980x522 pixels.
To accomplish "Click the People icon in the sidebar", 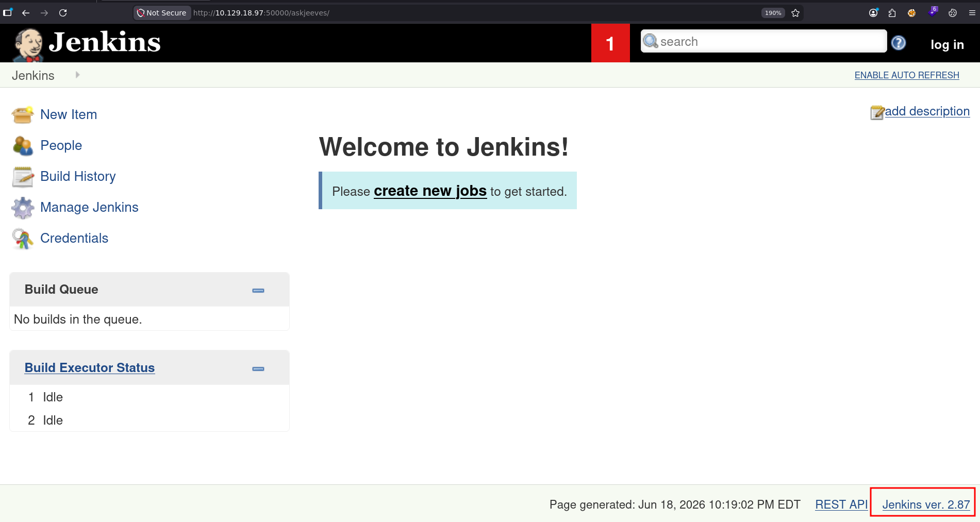I will click(x=23, y=146).
